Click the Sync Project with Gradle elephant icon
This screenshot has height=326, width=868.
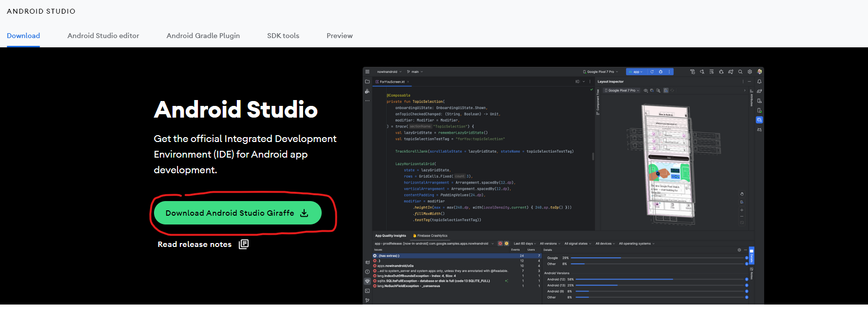tap(731, 72)
